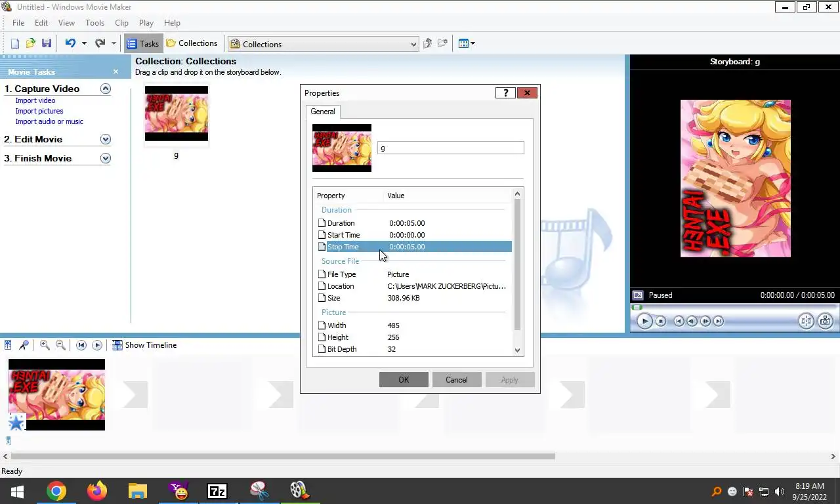Viewport: 840px width, 504px height.
Task: Toggle the Tasks pane button
Action: pyautogui.click(x=142, y=43)
